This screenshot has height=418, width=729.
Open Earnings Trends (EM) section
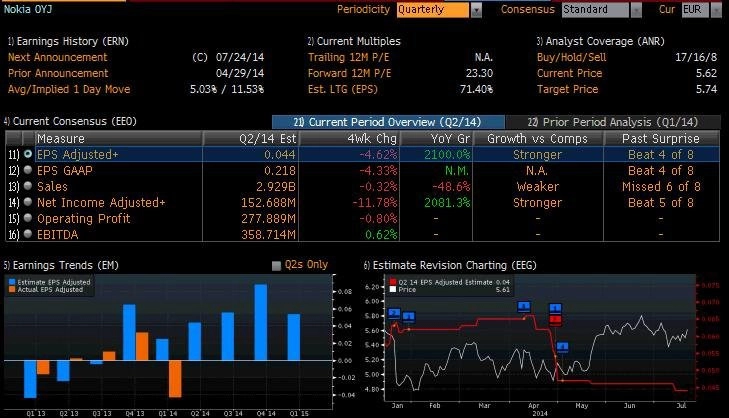[x=61, y=265]
